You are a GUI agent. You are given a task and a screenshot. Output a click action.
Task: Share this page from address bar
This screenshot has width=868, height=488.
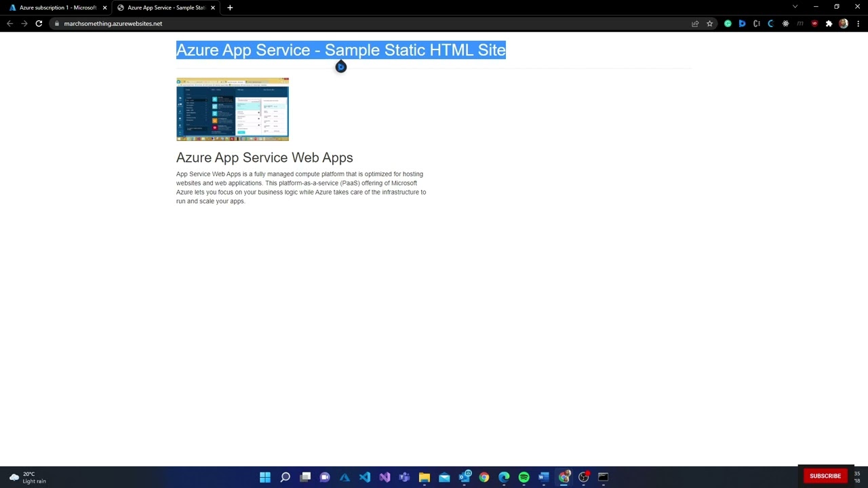(695, 24)
